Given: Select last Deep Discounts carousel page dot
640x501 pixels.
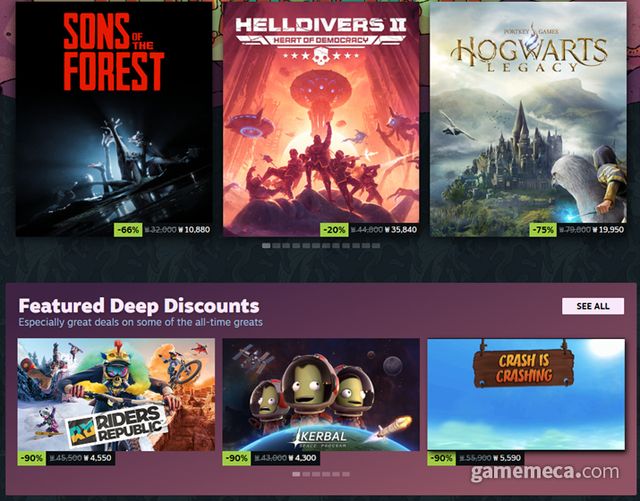Looking at the screenshot, I should click(x=346, y=474).
